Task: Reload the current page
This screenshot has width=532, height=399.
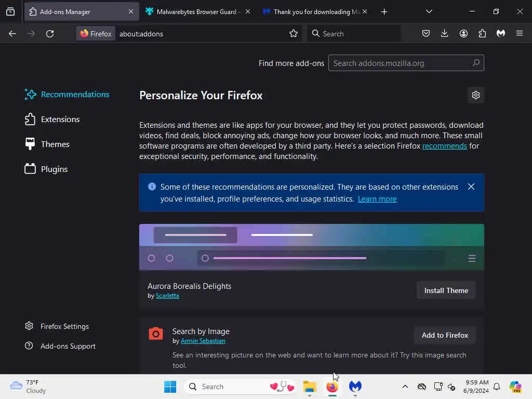Action: pos(50,34)
